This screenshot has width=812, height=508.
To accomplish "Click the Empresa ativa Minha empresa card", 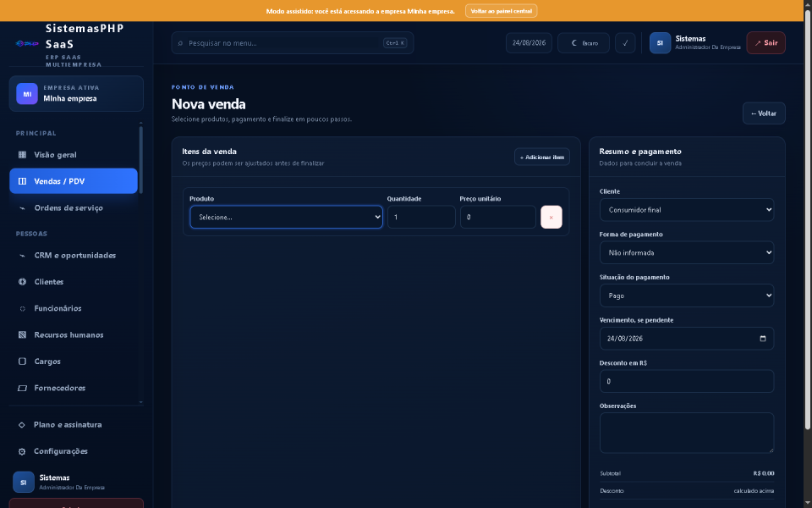I will coord(76,94).
